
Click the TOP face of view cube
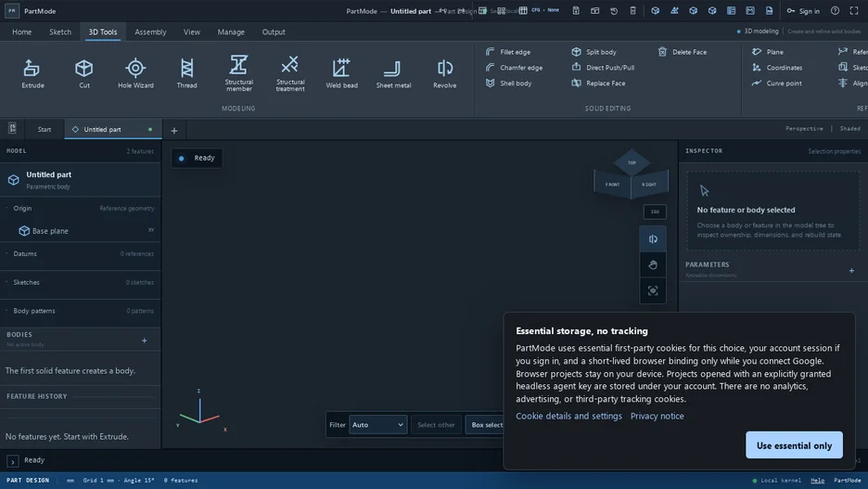pyautogui.click(x=632, y=162)
